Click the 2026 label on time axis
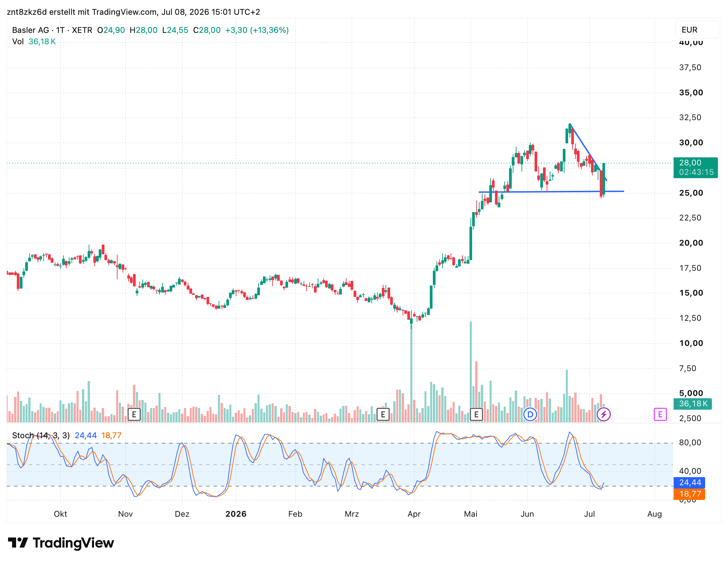Screen dimensions: 728x563 (x=236, y=514)
